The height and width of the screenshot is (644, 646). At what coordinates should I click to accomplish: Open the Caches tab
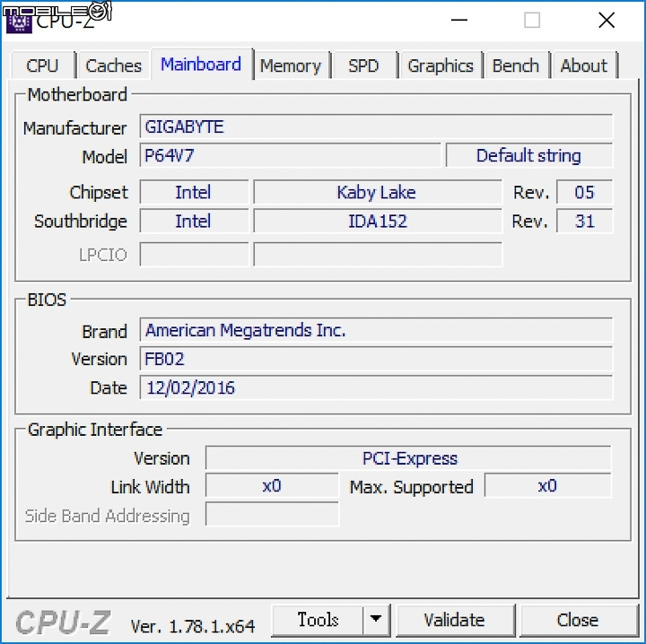coord(113,65)
